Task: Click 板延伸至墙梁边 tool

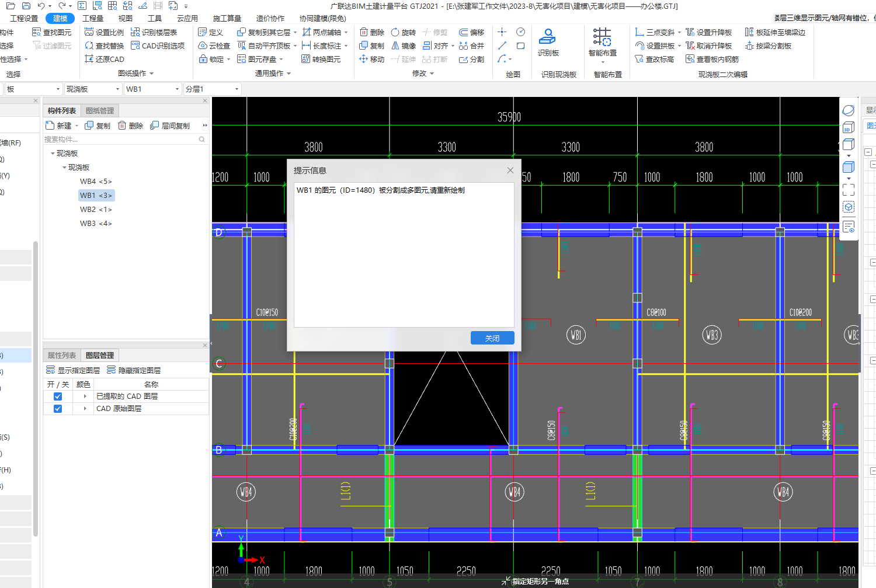Action: coord(775,32)
